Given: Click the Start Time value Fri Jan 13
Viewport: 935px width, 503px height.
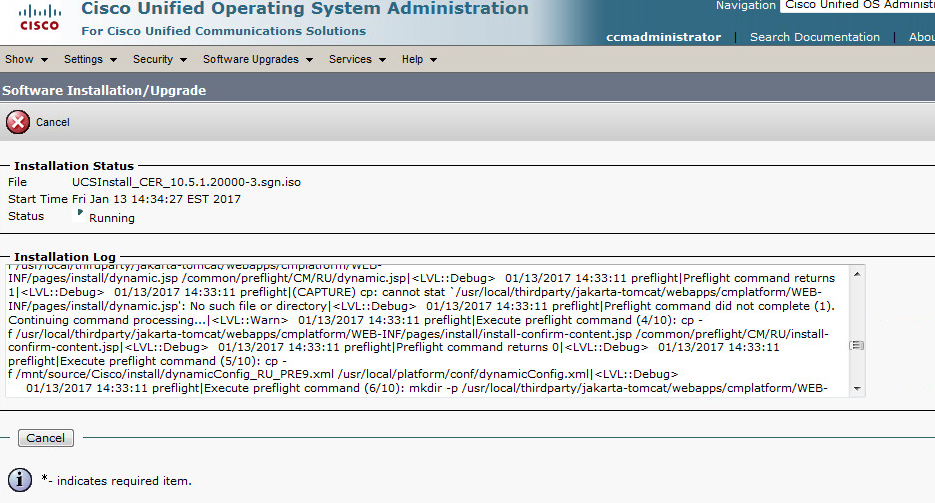Looking at the screenshot, I should (x=156, y=199).
